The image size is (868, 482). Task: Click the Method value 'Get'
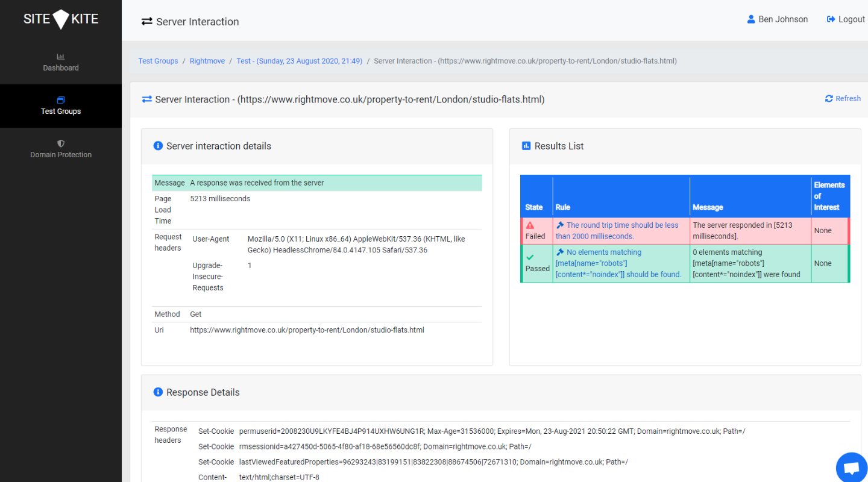[x=196, y=315]
